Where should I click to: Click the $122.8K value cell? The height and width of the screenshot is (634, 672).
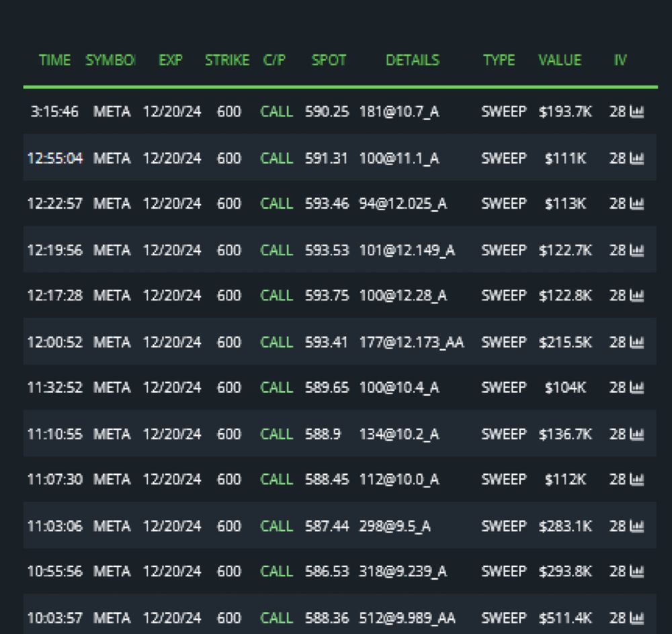[x=565, y=296]
